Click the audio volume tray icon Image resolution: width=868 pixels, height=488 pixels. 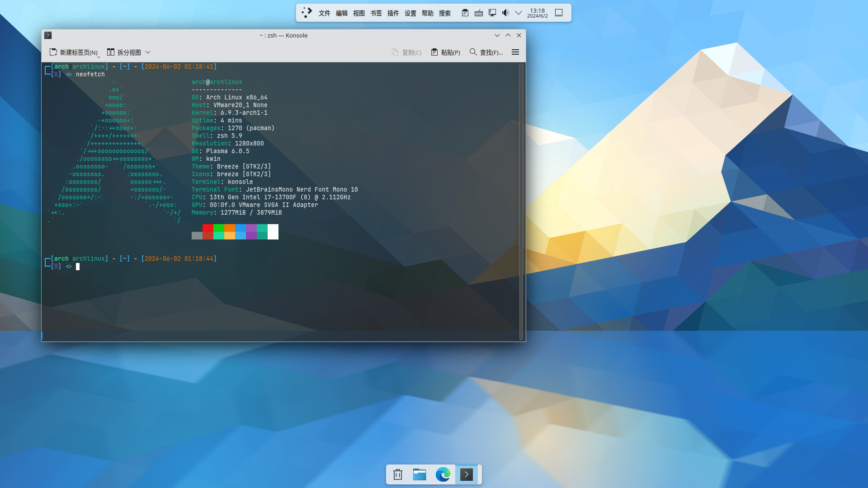(505, 13)
